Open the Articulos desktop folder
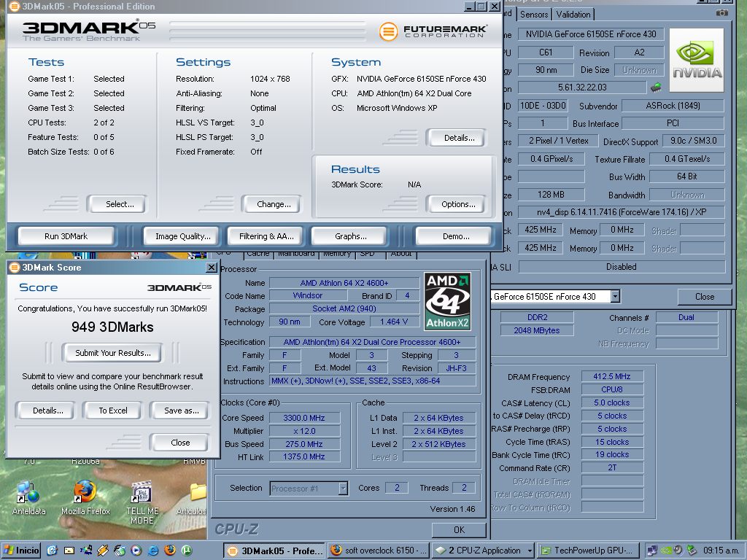Viewport: 747px width, 560px height. point(192,499)
